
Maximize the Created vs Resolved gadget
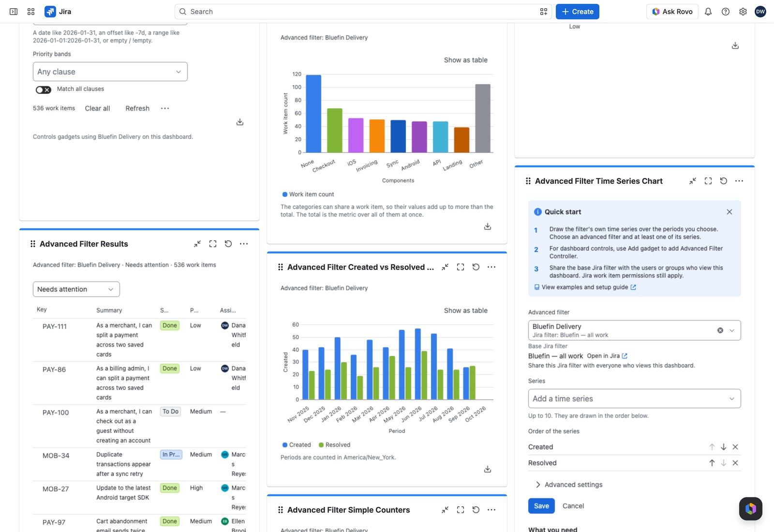point(461,267)
